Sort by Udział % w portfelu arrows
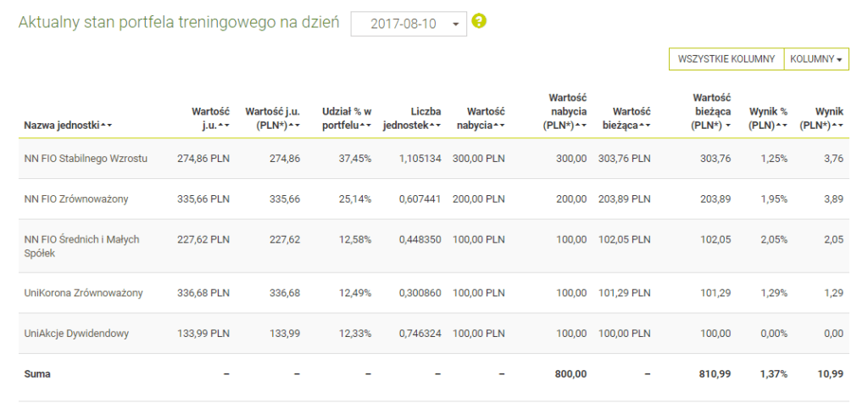Viewport: 868px width, 409px height. [365, 126]
